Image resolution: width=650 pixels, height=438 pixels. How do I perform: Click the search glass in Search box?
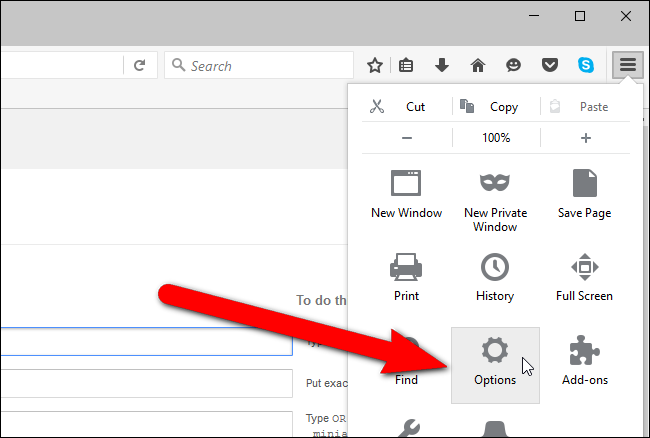178,65
